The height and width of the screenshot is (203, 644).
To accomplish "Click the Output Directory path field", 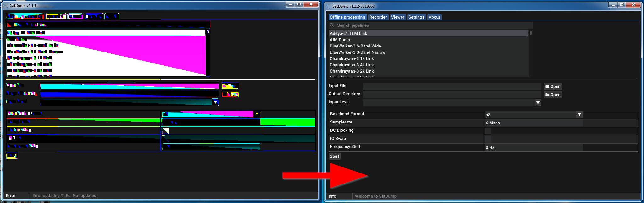I will click(x=452, y=95).
